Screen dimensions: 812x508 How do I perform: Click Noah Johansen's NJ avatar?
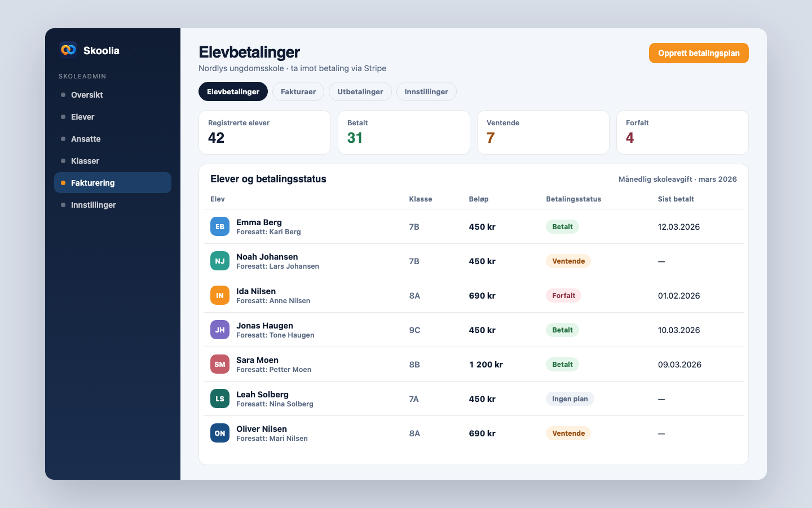(220, 261)
